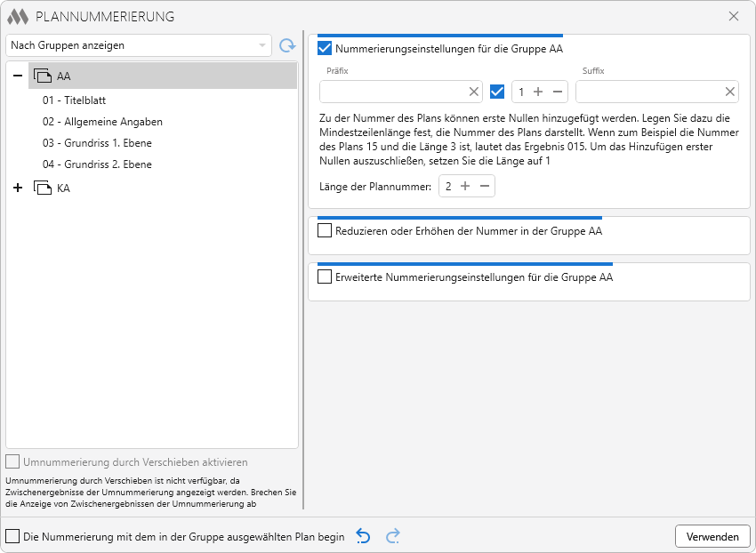Increase Länge der Plannummer with plus

(x=465, y=186)
